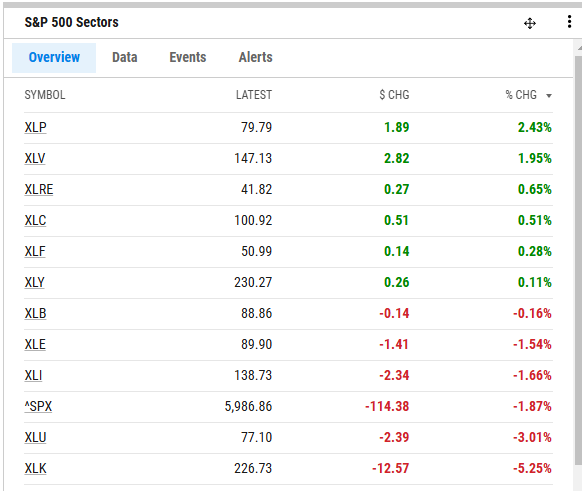Viewport: 582px width, 491px height.
Task: Open the three-dot widget options menu
Action: pyautogui.click(x=569, y=22)
